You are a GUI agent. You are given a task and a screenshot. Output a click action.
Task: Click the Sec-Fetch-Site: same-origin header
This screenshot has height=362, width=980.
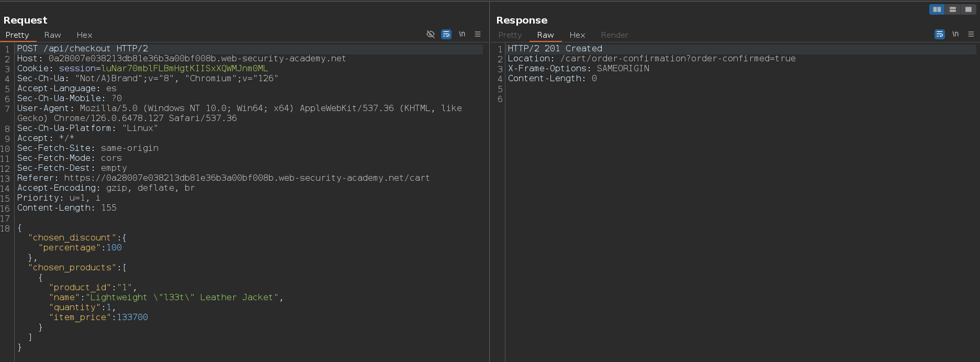point(88,148)
